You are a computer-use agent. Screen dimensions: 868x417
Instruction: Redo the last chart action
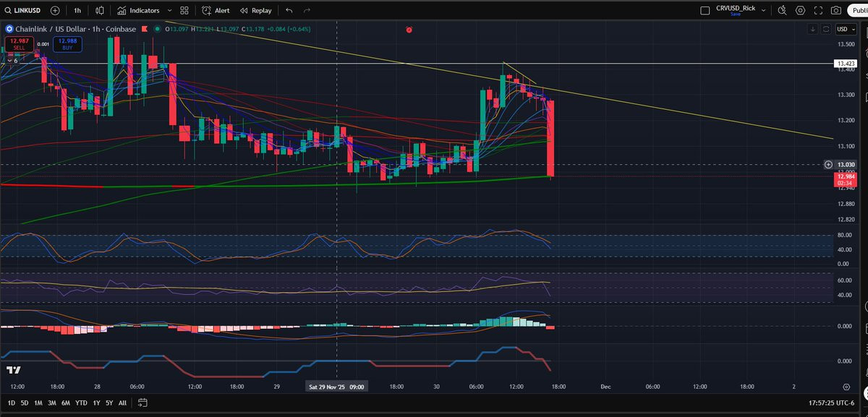point(307,11)
